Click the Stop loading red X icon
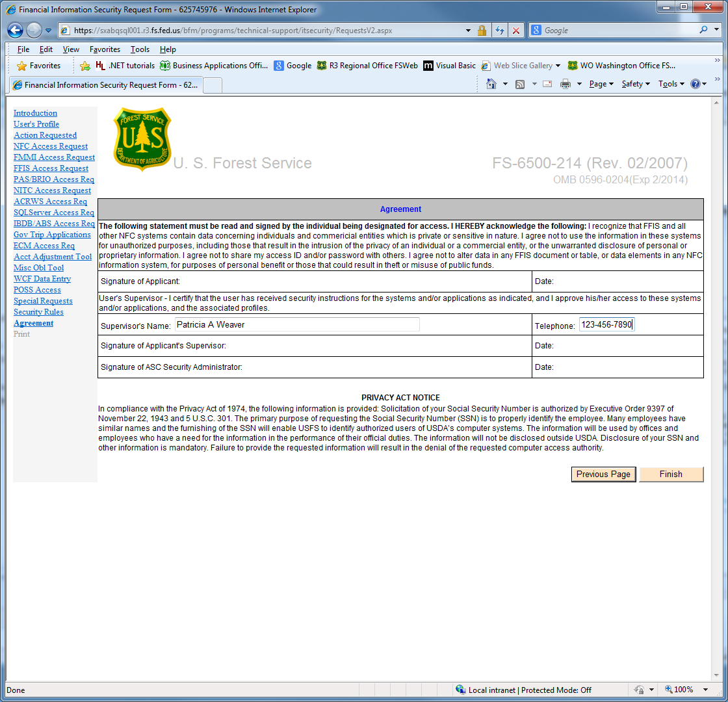The width and height of the screenshot is (728, 702). pyautogui.click(x=516, y=31)
